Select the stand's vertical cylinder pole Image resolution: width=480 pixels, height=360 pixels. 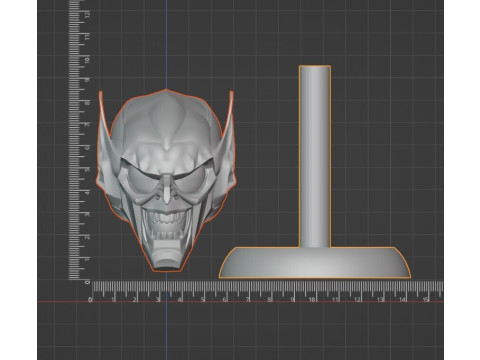[315, 157]
